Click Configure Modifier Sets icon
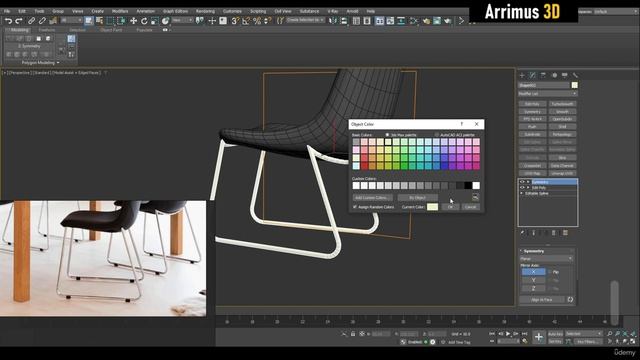The width and height of the screenshot is (640, 360). coord(565,233)
